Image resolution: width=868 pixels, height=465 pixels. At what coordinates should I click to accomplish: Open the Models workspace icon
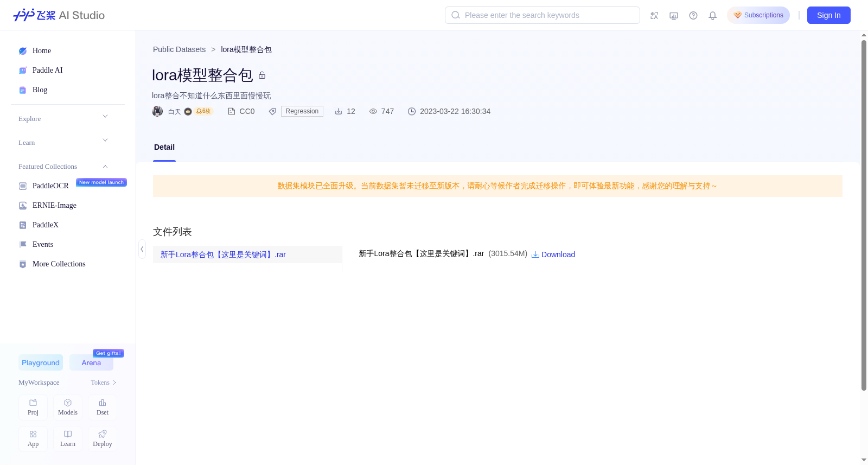[68, 407]
